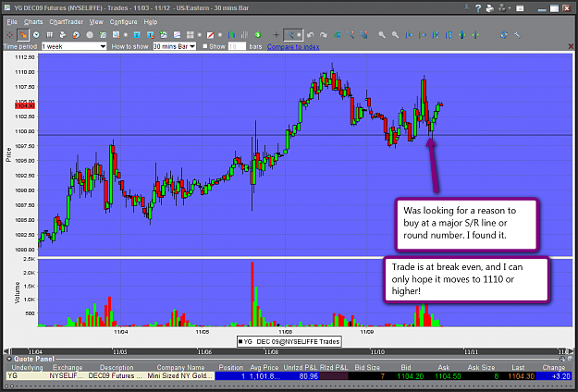Click the scroll-right blue bar arrow icon

(422, 35)
